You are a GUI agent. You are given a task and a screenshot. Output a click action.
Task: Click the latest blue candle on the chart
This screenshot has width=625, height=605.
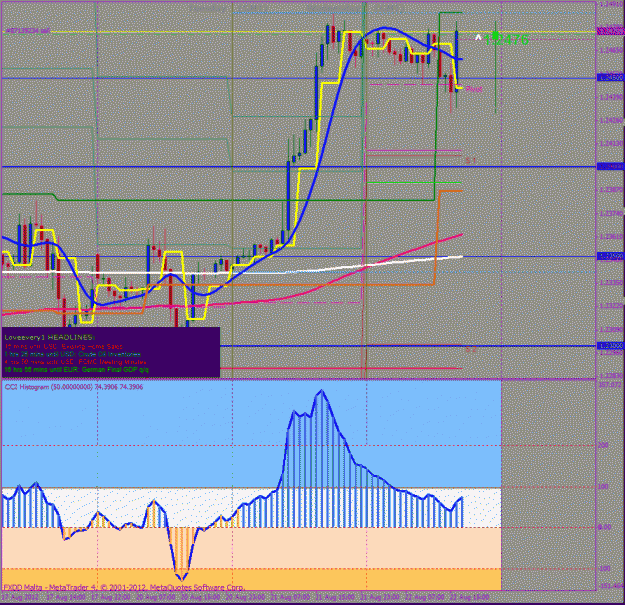point(456,62)
